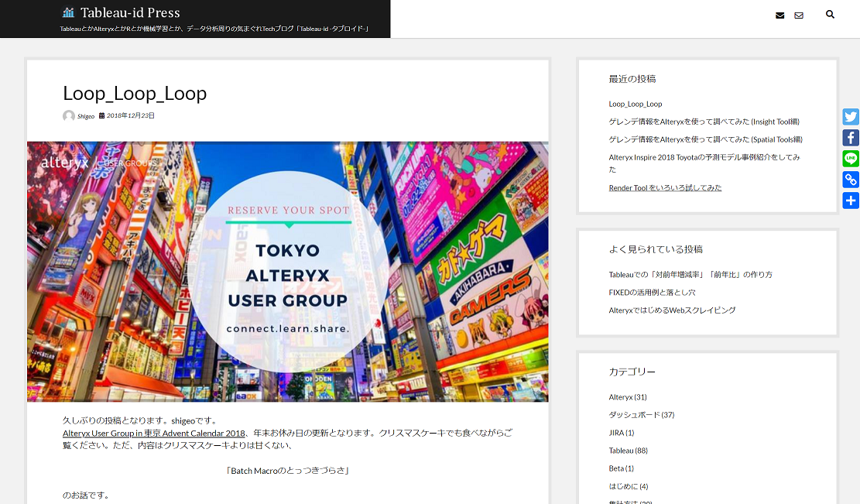860x504 pixels.
Task: Click the solid envelope mail icon
Action: [x=780, y=15]
